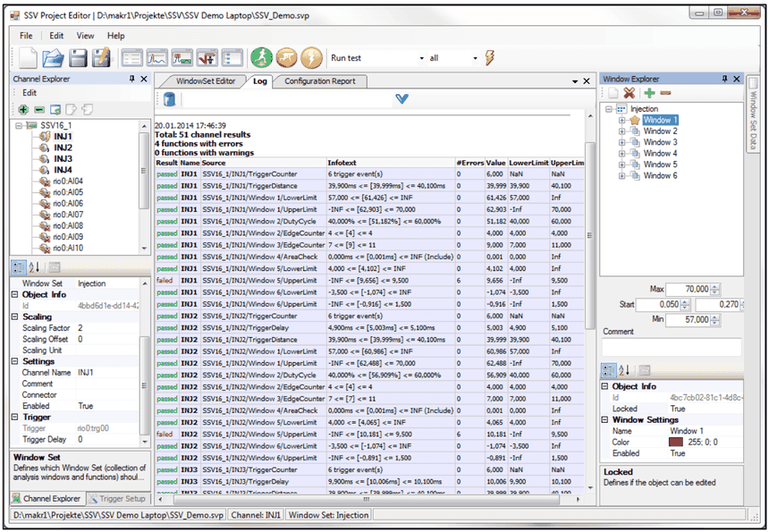Select Window 5 in Window Explorer
The width and height of the screenshot is (769, 532).
(x=660, y=165)
